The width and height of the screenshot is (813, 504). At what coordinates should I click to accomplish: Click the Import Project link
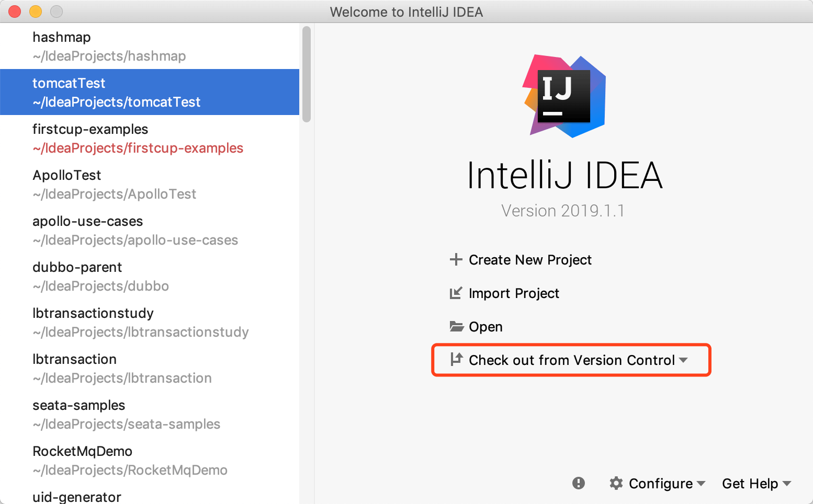514,293
